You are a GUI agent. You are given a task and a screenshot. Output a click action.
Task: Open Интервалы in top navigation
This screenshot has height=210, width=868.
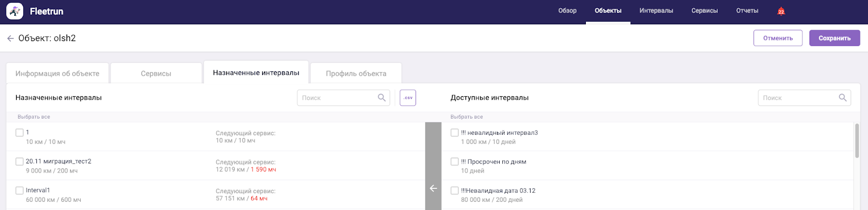(x=656, y=11)
